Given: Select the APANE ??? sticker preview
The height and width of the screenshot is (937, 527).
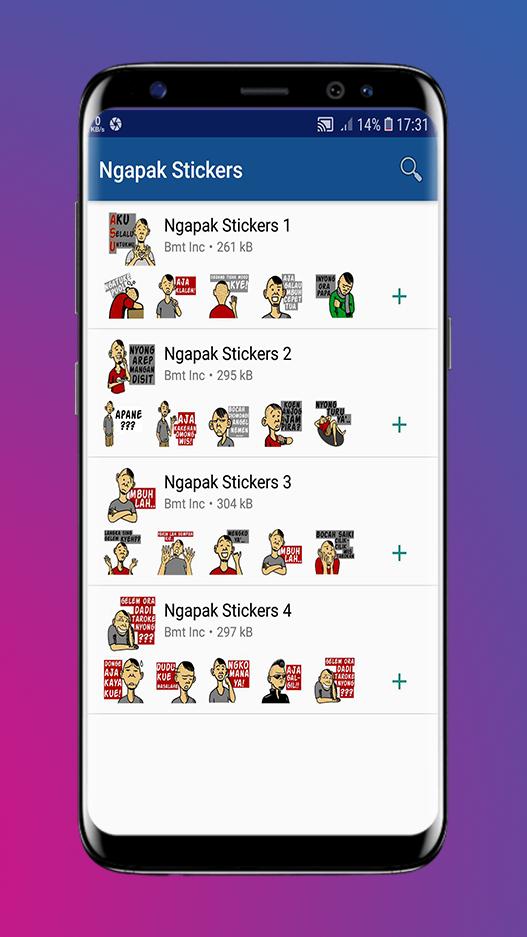Looking at the screenshot, I should coord(122,424).
